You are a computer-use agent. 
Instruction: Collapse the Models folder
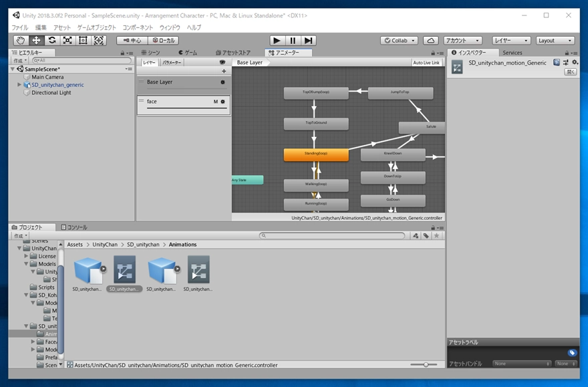click(x=26, y=264)
